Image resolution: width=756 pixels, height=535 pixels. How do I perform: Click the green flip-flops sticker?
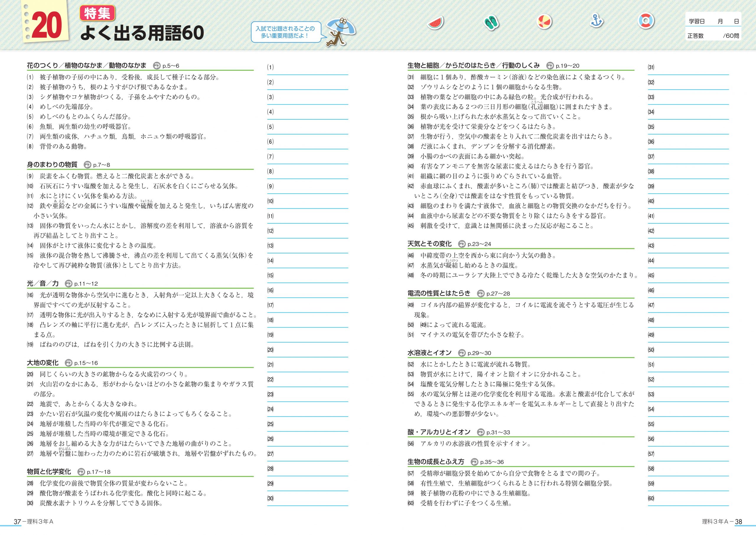point(491,23)
